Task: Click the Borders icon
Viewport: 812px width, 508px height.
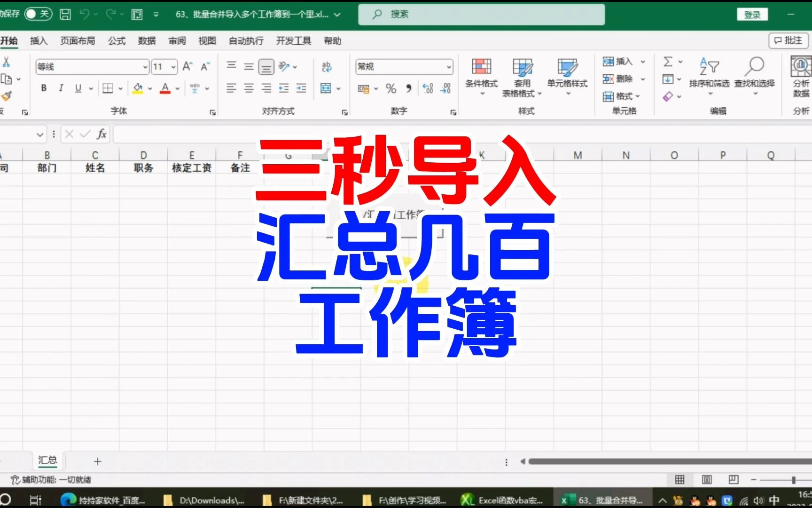Action: pos(108,88)
